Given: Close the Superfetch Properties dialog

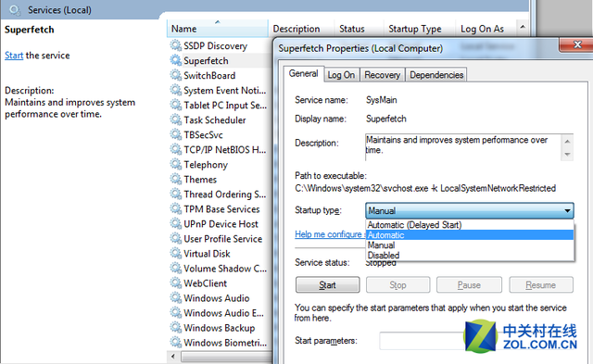Looking at the screenshot, I should pyautogui.click(x=576, y=44).
